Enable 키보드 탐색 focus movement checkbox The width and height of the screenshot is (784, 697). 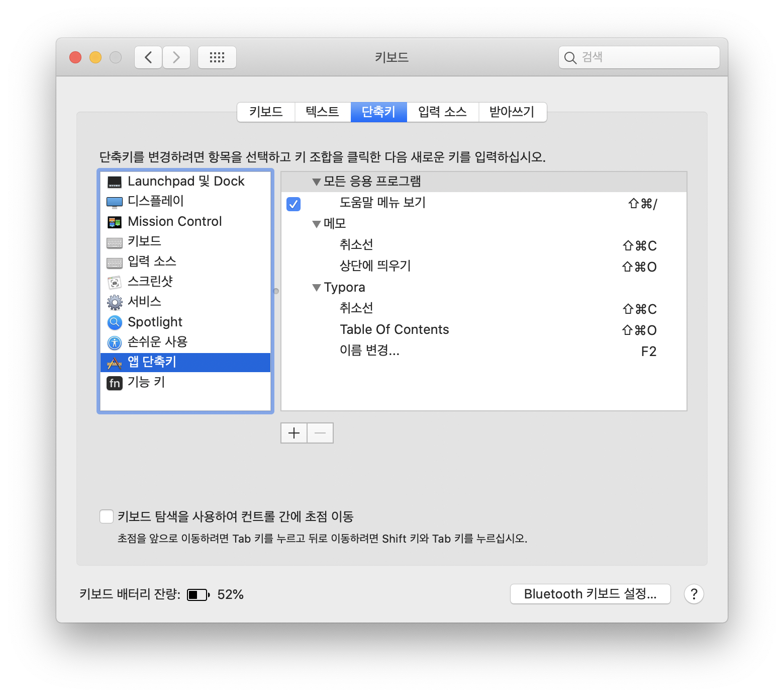(107, 516)
